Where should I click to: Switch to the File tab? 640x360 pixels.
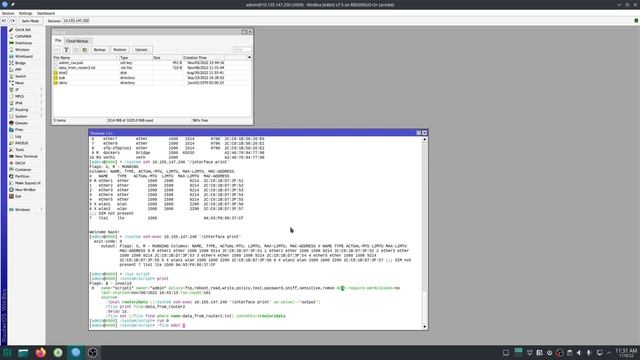click(58, 40)
